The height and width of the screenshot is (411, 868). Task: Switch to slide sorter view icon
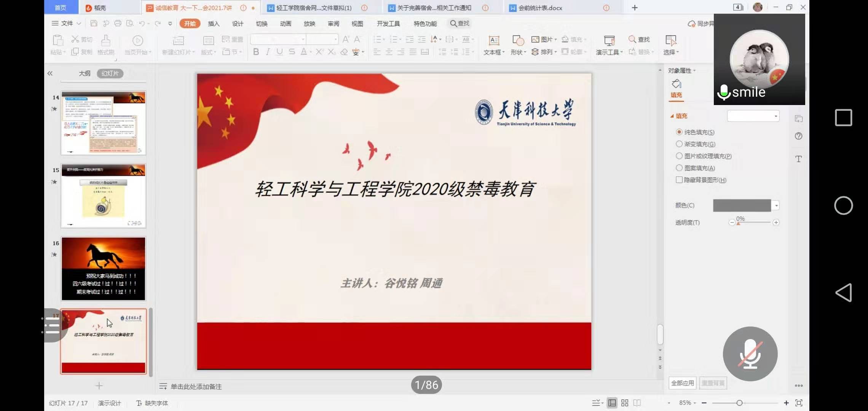(625, 403)
